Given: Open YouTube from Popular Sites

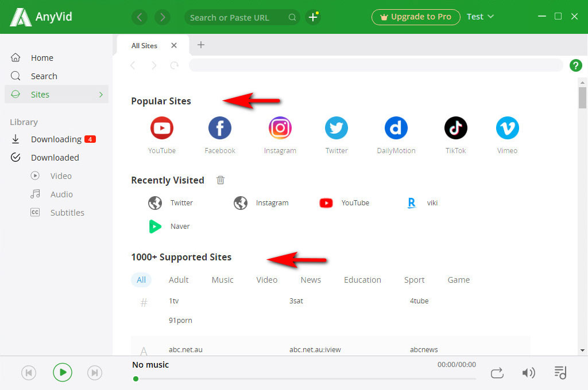Looking at the screenshot, I should click(161, 128).
